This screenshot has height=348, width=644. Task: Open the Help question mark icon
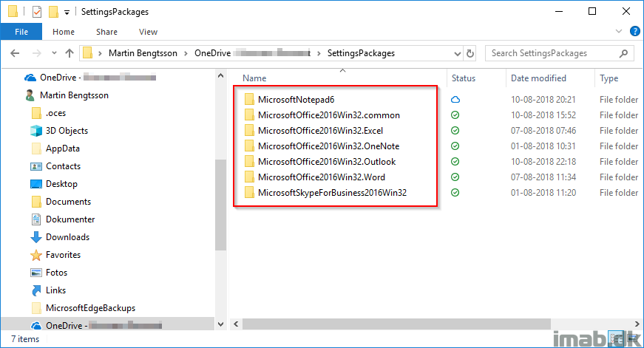click(634, 31)
